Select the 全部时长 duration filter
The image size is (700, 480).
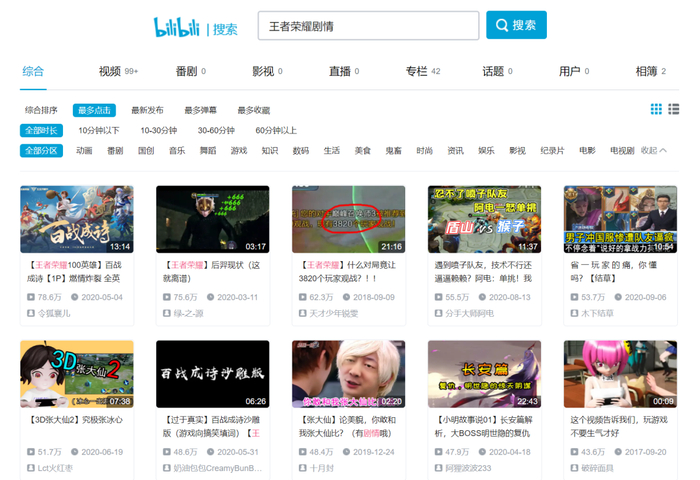(x=41, y=130)
